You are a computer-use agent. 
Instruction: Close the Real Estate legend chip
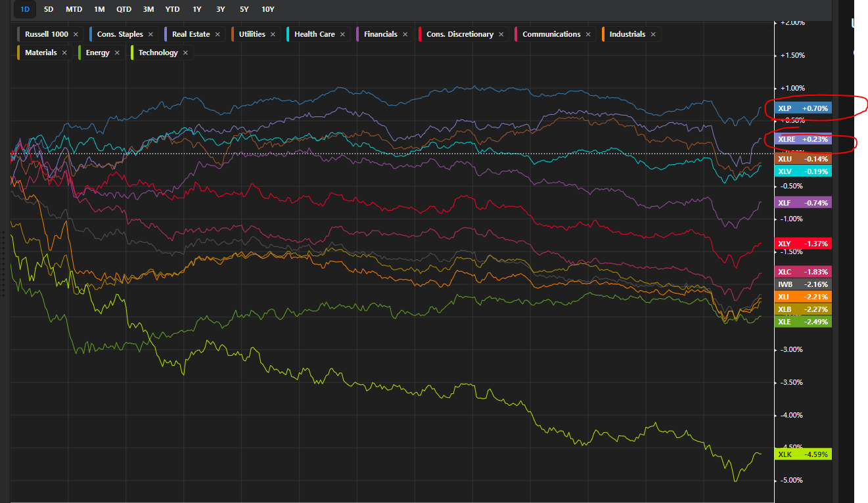(216, 34)
